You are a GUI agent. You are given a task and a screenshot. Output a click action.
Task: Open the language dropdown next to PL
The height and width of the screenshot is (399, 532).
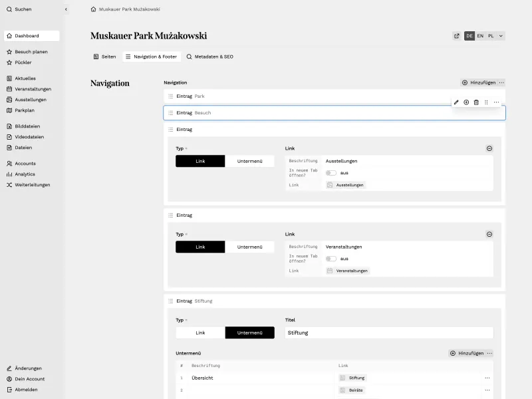[499, 35]
